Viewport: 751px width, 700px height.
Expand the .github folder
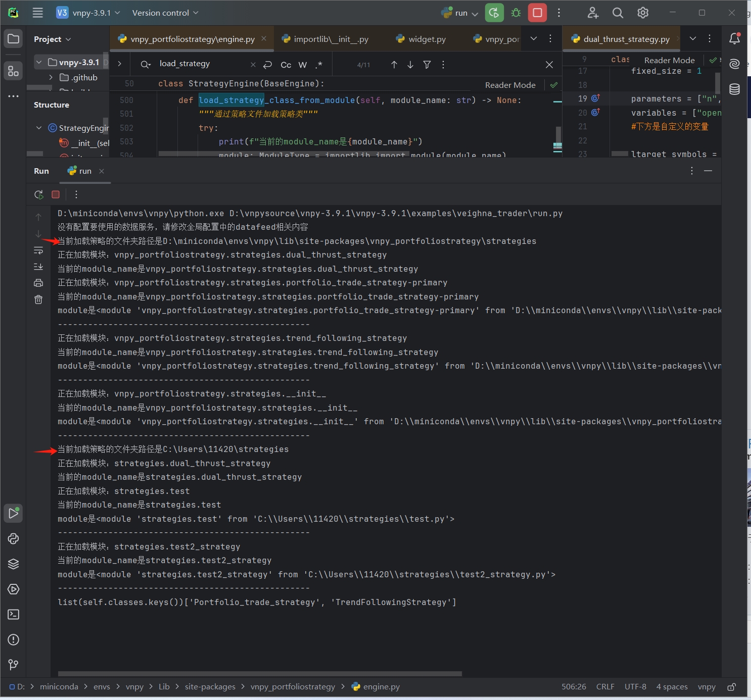point(51,77)
